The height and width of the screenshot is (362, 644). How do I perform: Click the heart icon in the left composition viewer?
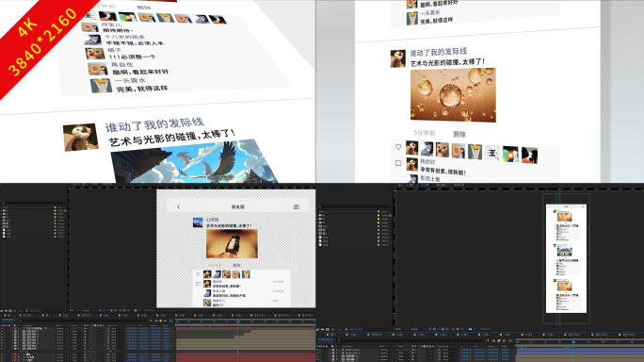point(198,274)
